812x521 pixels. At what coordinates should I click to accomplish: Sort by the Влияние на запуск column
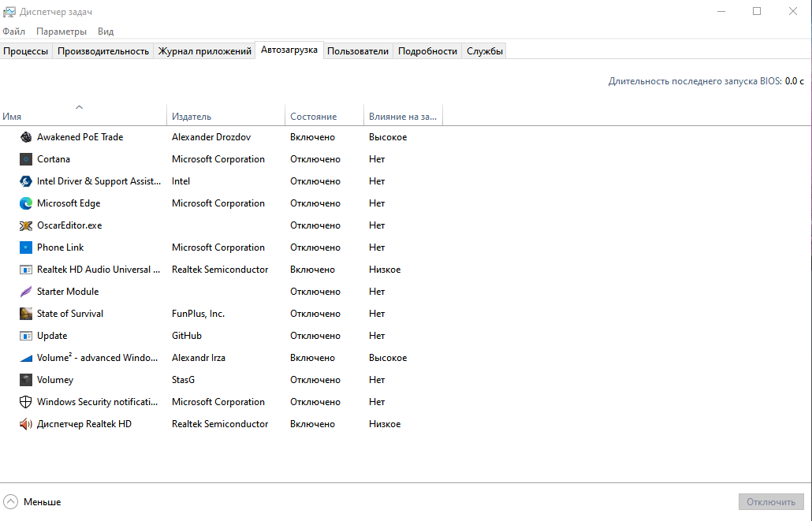[403, 114]
